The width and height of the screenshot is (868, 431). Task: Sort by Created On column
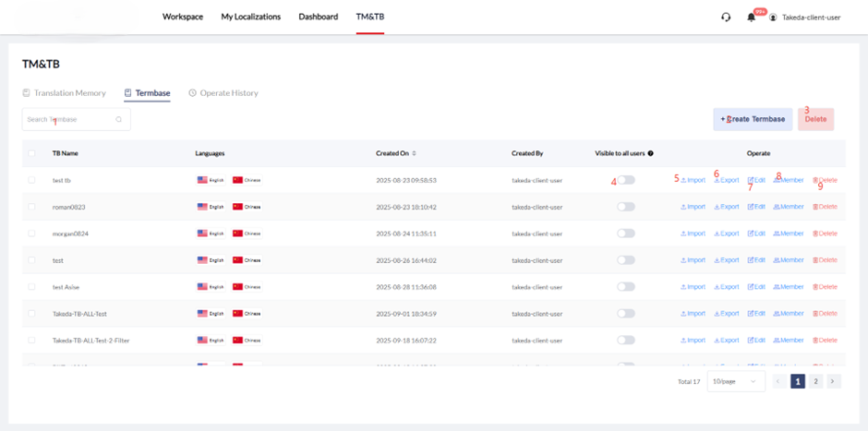pyautogui.click(x=414, y=153)
